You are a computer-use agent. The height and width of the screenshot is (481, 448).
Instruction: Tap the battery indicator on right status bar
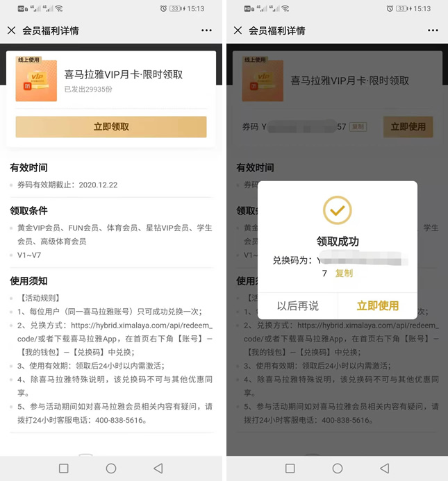(x=404, y=8)
